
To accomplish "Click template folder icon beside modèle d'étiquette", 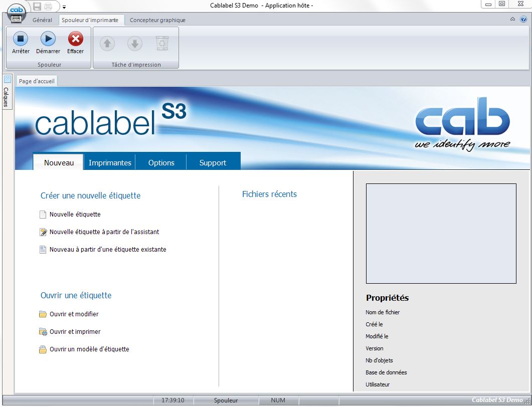I will click(x=43, y=349).
